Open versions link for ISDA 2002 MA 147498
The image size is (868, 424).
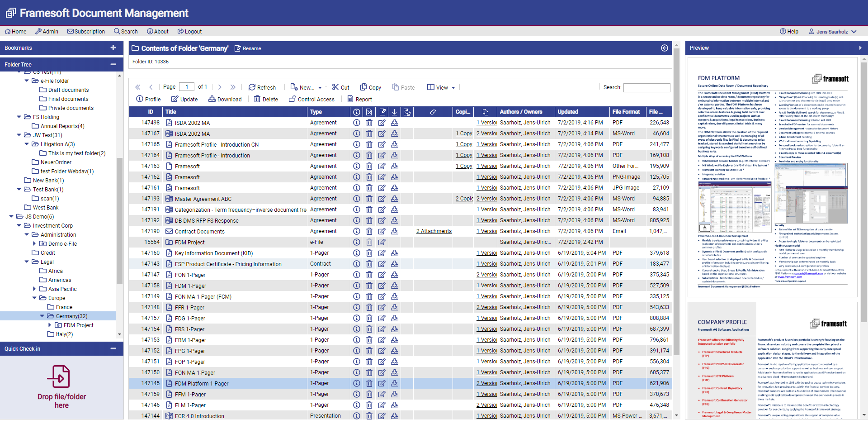click(x=486, y=123)
